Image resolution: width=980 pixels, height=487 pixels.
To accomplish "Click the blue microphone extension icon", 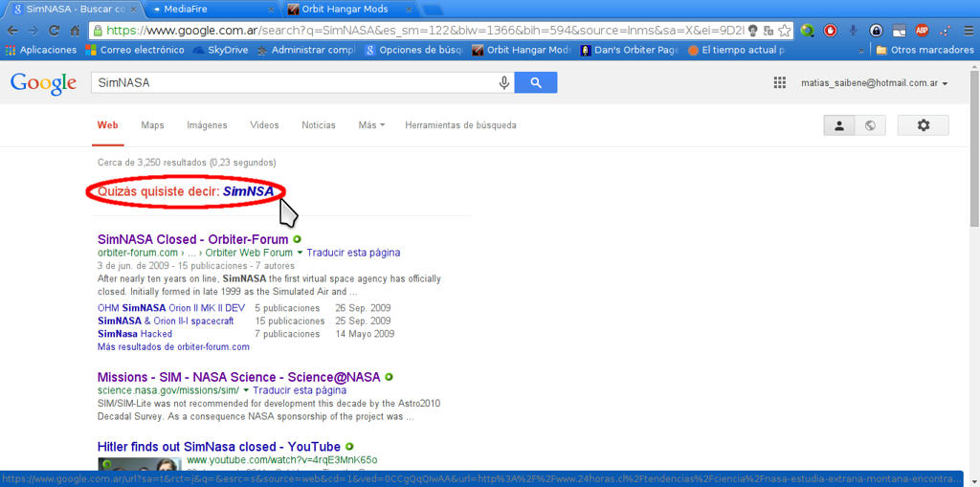I will pos(853,30).
